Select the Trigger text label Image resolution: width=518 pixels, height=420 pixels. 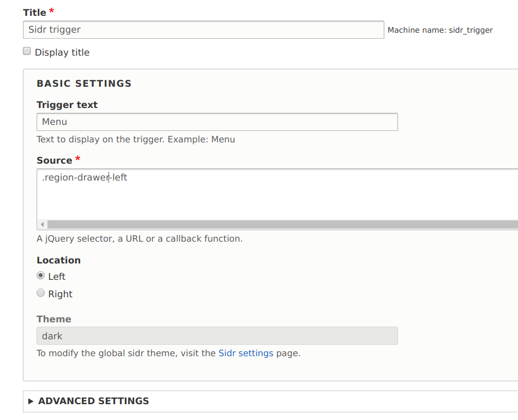click(67, 104)
